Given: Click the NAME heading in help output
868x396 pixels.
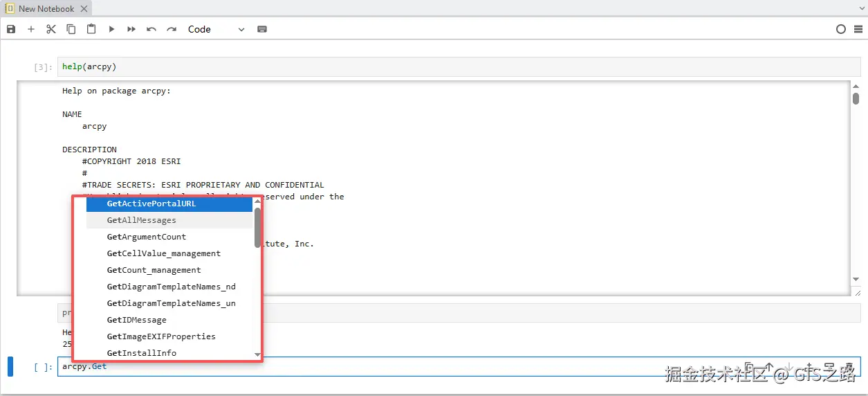Looking at the screenshot, I should click(x=72, y=114).
